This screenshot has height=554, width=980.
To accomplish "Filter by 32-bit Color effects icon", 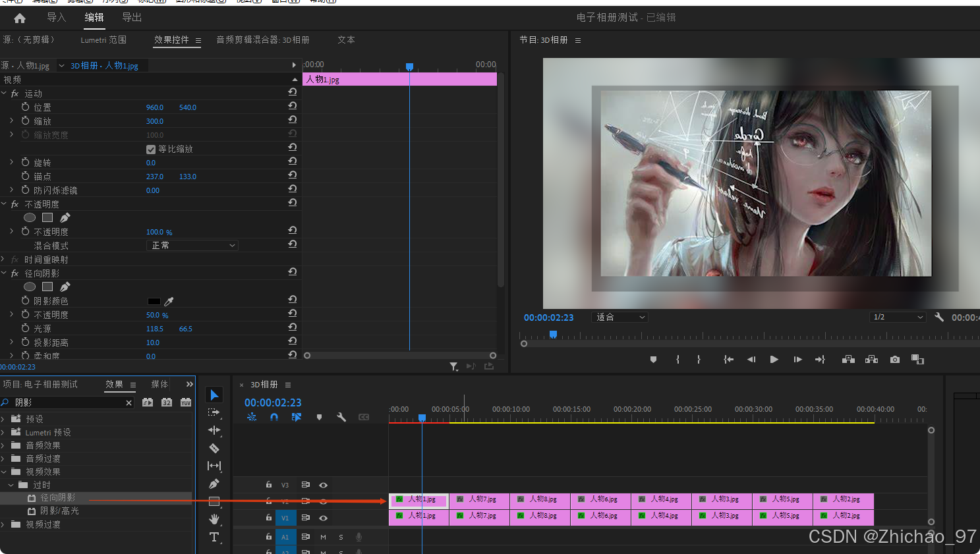I will click(x=167, y=402).
